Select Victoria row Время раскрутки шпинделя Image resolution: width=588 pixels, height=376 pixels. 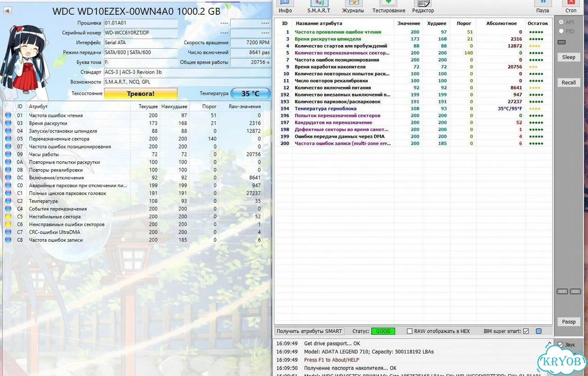pyautogui.click(x=413, y=39)
